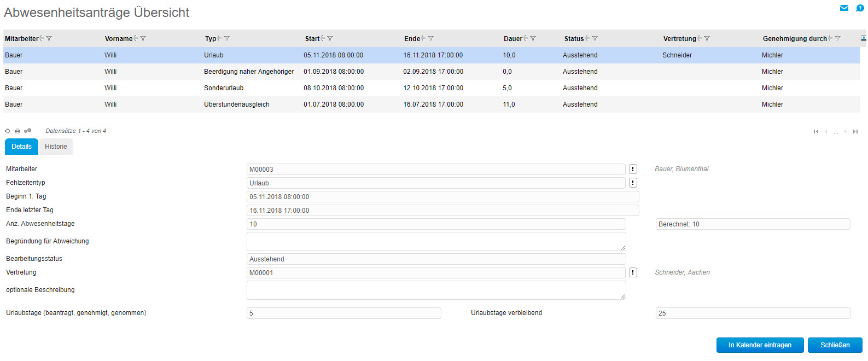Click the refresh icon below the table
868x361 pixels.
point(8,131)
